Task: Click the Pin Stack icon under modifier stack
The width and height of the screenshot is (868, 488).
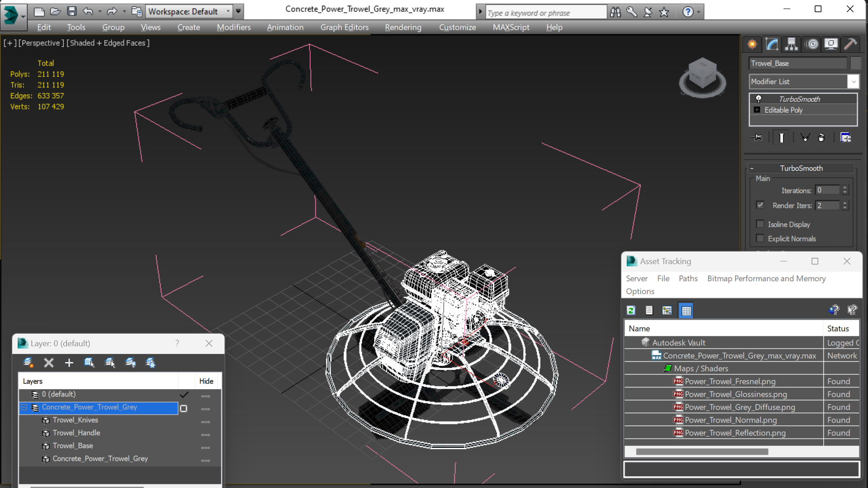Action: (x=757, y=137)
